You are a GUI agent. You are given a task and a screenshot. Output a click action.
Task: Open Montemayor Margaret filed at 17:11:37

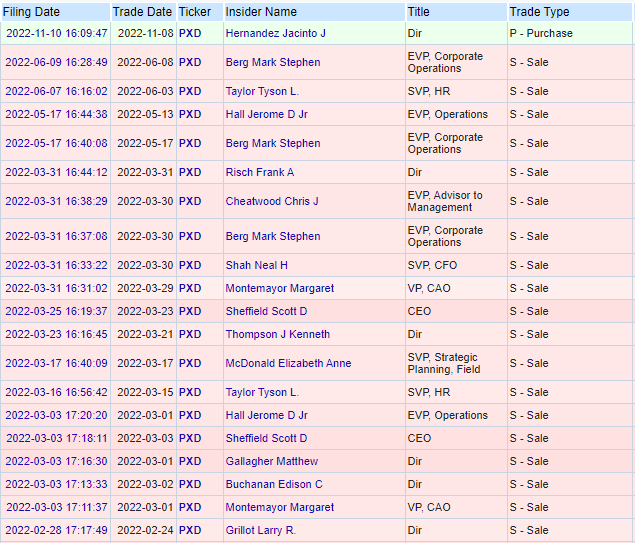click(x=280, y=507)
